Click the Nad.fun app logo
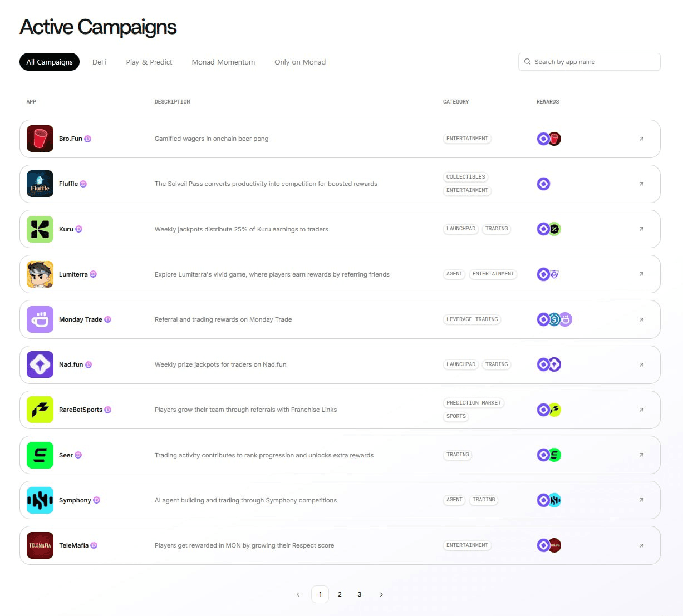Image resolution: width=683 pixels, height=616 pixels. [x=40, y=364]
